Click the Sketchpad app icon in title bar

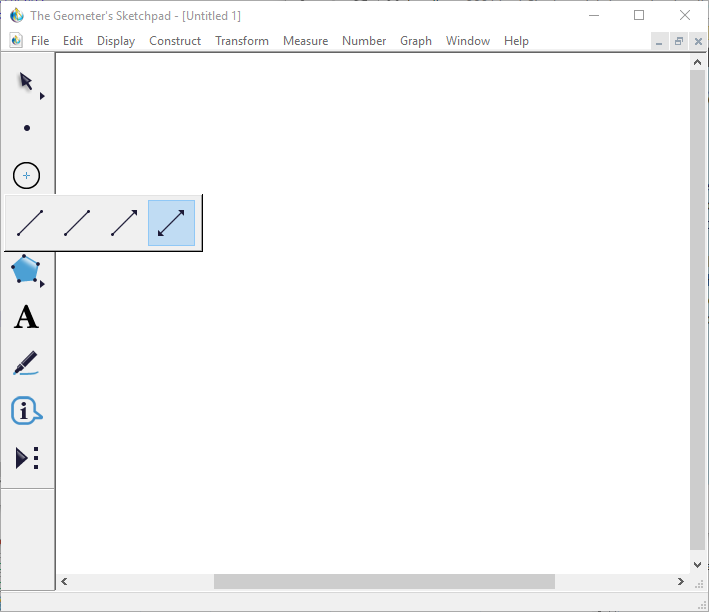[17, 15]
